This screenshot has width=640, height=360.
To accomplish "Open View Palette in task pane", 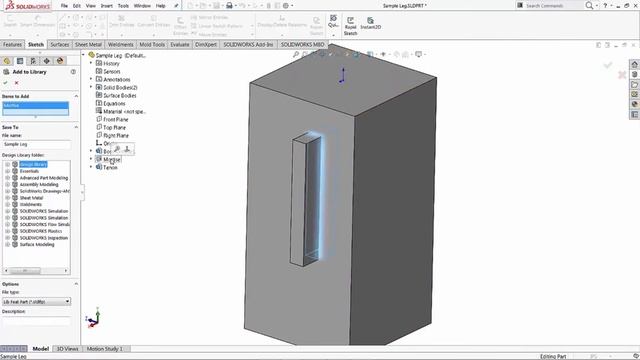I will point(634,94).
